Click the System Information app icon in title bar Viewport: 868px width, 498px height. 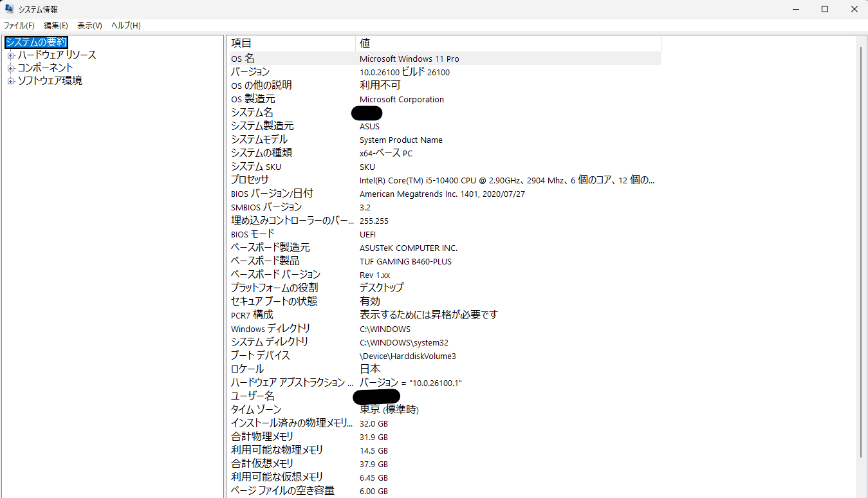tap(10, 9)
